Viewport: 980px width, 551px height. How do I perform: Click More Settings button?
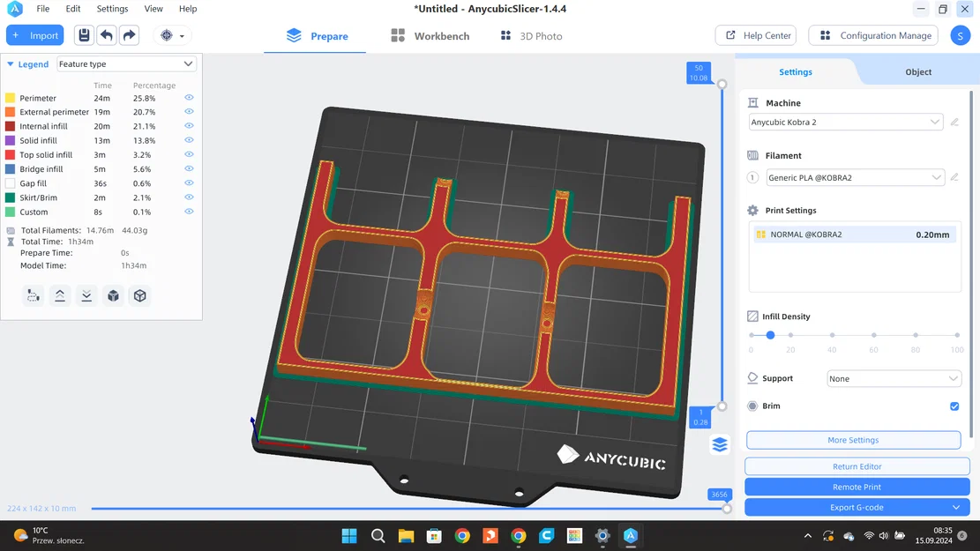pyautogui.click(x=853, y=440)
